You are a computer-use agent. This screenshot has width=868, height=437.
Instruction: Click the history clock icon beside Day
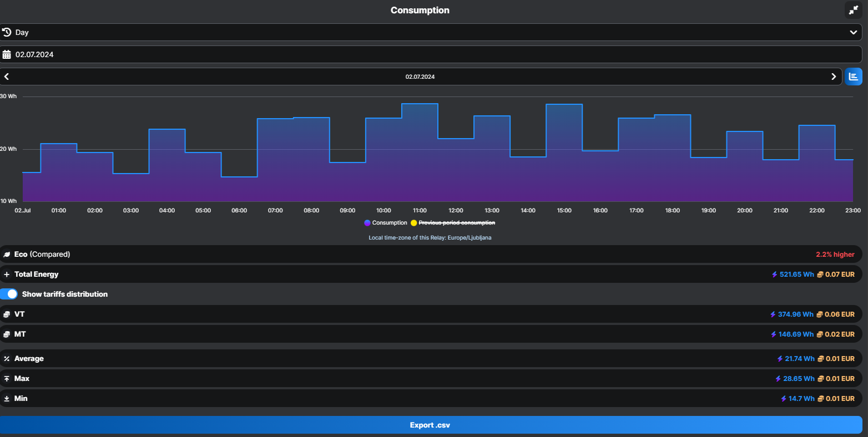coord(7,32)
